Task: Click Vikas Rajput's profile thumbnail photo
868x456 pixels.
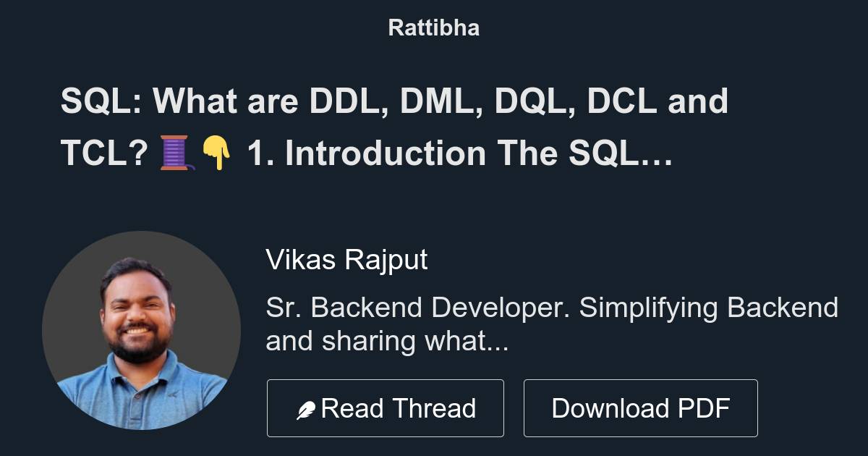Action: click(x=142, y=331)
